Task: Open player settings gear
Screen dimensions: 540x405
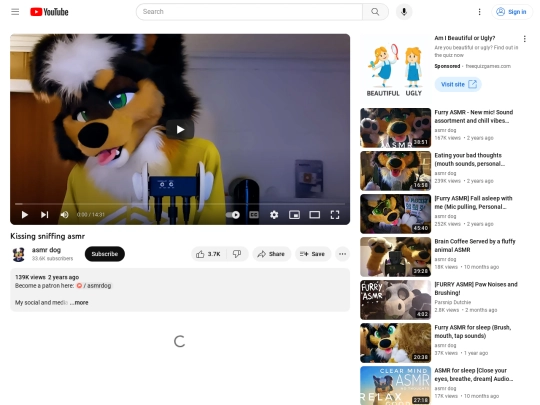Action: (274, 215)
